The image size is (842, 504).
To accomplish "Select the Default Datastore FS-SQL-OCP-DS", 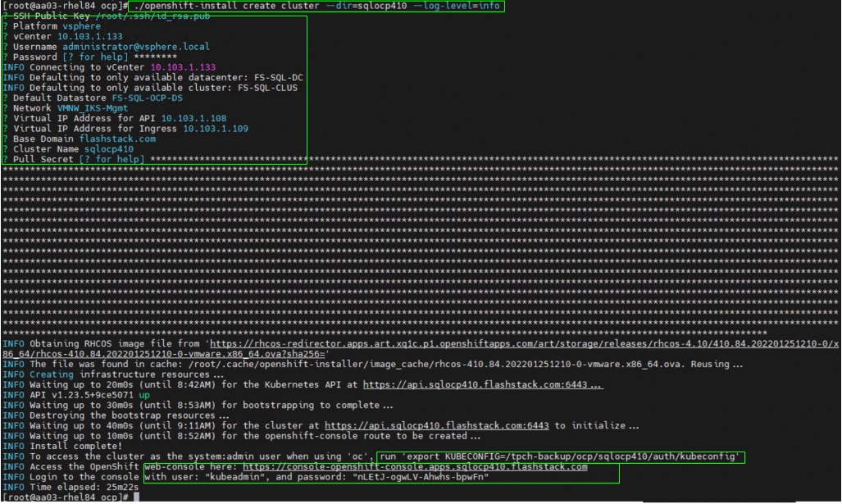I will [147, 98].
